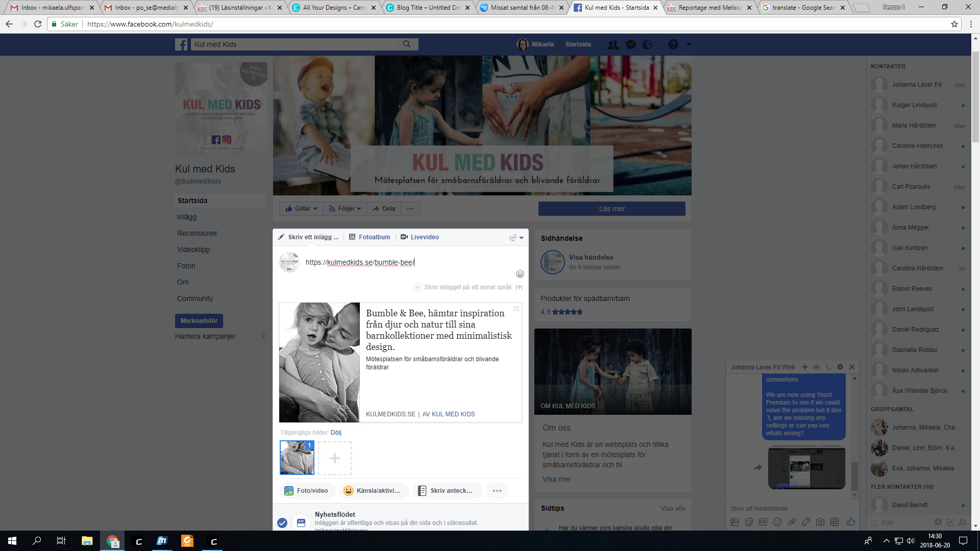The height and width of the screenshot is (551, 980).
Task: Open friend requests icon in top bar
Action: pos(613,45)
